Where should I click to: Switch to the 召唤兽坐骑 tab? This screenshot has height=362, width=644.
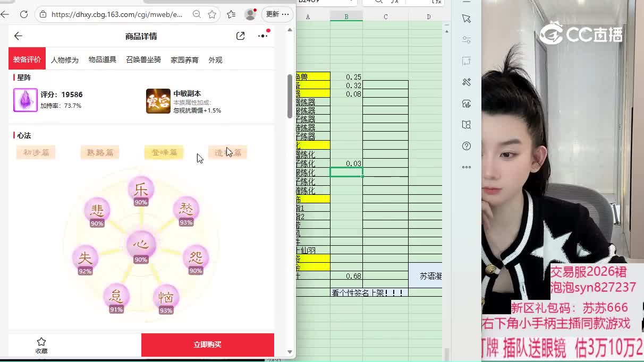[143, 59]
